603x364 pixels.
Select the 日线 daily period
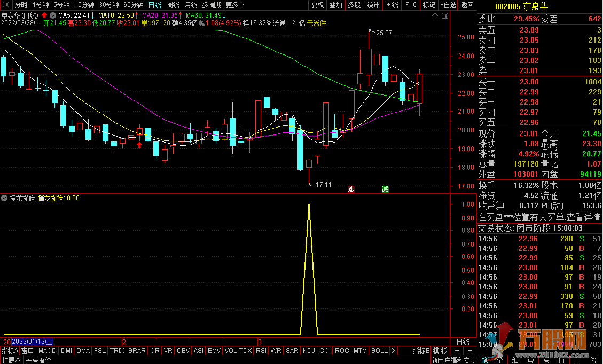(154, 5)
